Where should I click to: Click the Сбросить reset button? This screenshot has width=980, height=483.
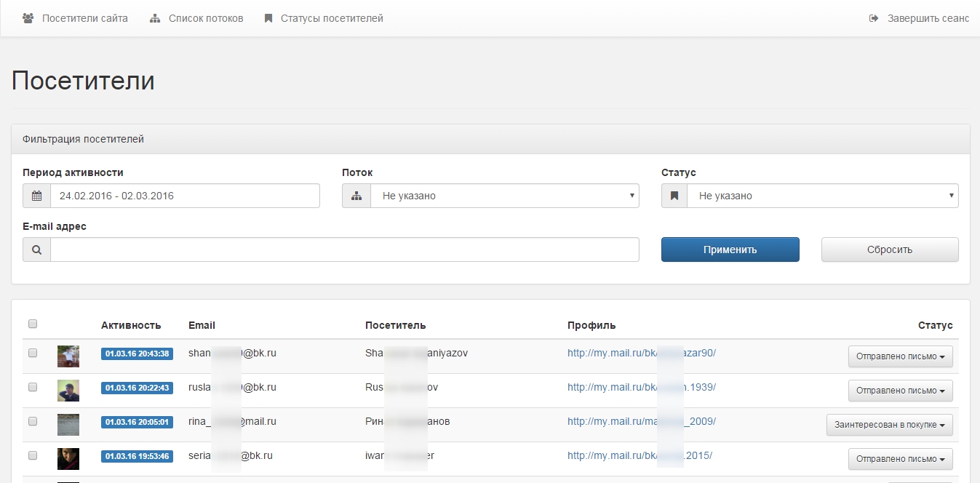click(889, 250)
